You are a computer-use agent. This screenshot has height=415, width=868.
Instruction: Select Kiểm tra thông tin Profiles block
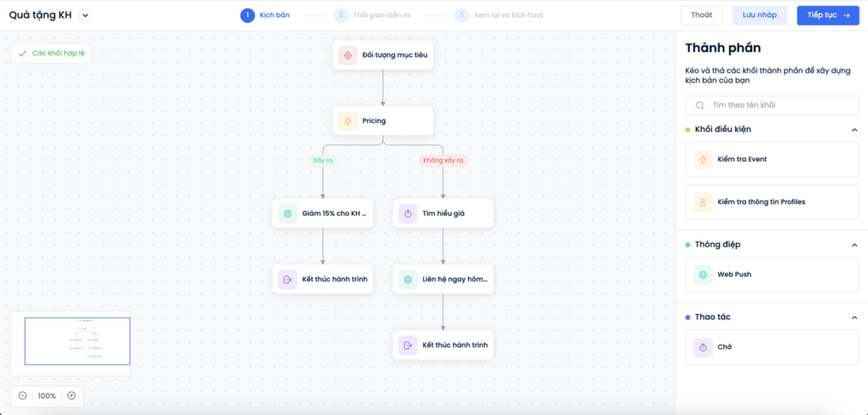[772, 202]
